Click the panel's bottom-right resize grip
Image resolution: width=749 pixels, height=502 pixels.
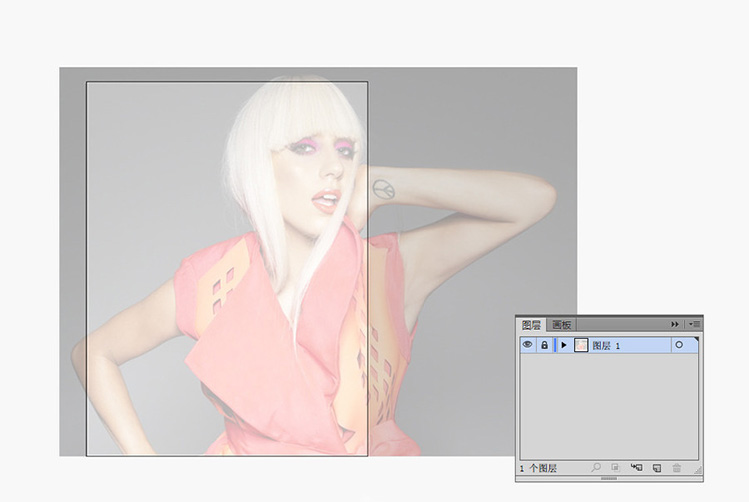(697, 469)
